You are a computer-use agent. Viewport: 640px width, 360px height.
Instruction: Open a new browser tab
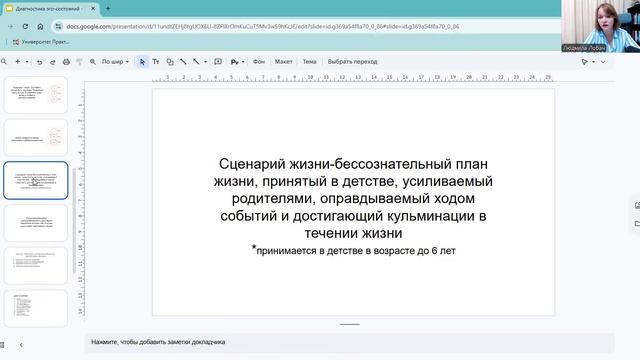pos(108,9)
